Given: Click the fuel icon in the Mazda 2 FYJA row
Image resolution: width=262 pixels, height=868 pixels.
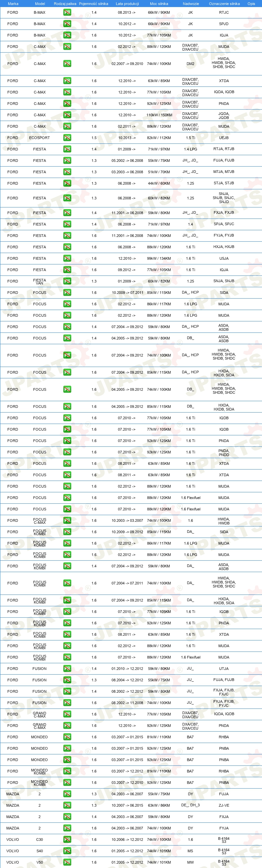Looking at the screenshot, I should [67, 828].
